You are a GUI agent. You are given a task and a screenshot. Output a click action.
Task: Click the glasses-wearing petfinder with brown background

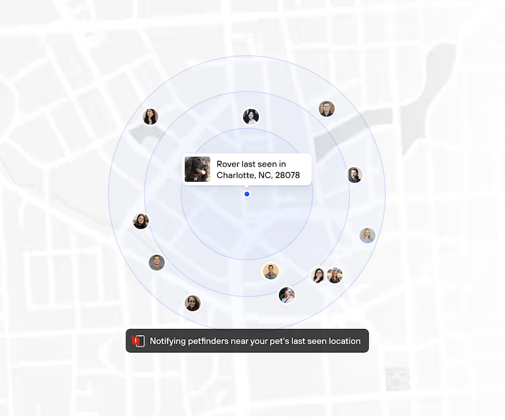(326, 108)
